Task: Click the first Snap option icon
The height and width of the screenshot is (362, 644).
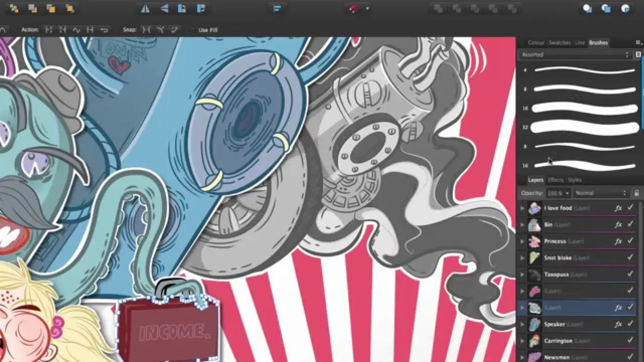Action: tap(146, 30)
